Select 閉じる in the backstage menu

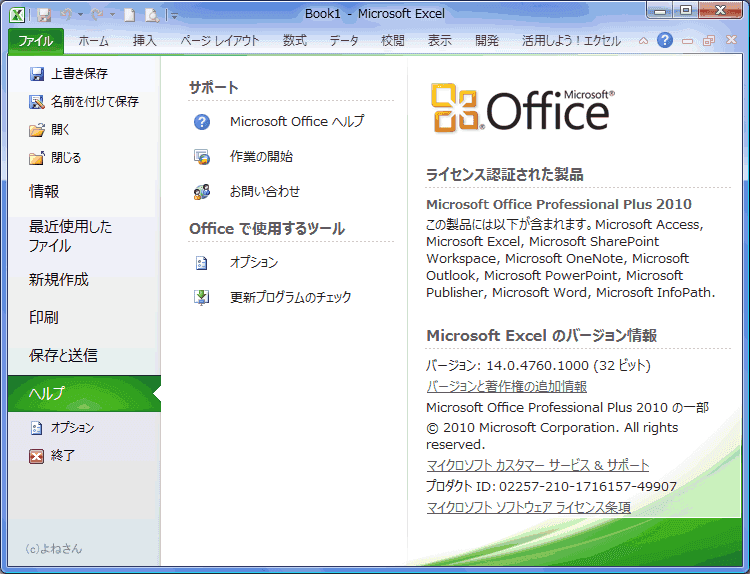tap(66, 158)
